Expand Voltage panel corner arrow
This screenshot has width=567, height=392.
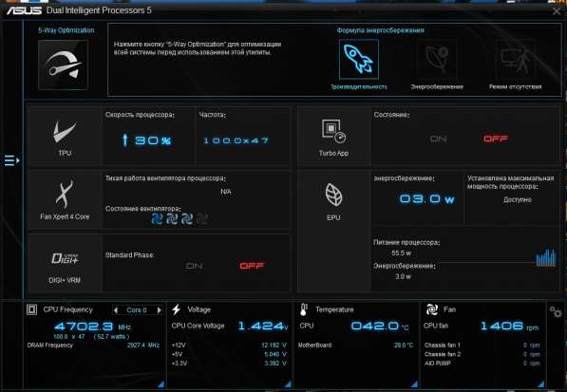click(288, 384)
